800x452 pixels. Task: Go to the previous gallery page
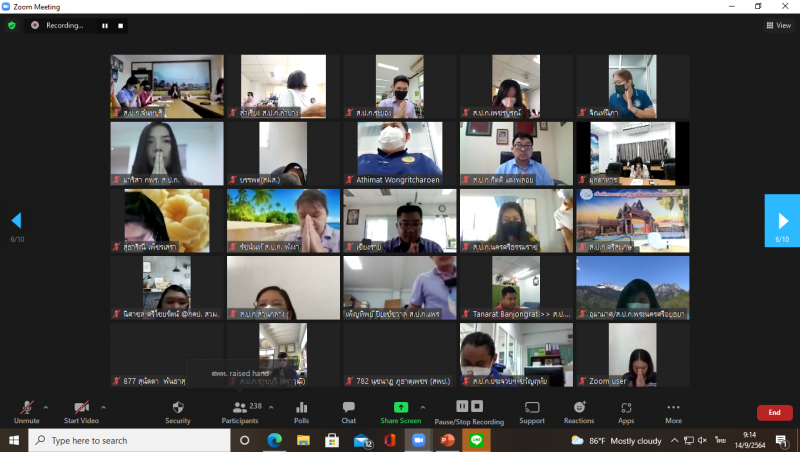click(x=16, y=220)
